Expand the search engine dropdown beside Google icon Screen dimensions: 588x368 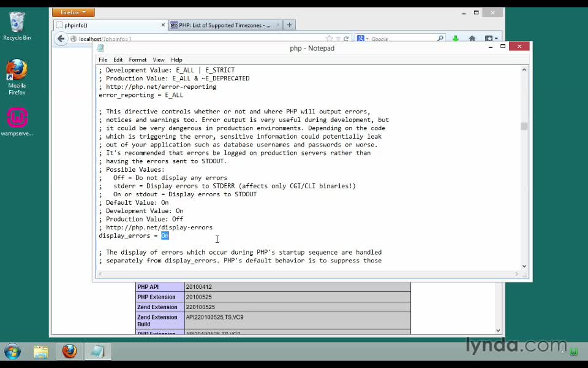(366, 39)
